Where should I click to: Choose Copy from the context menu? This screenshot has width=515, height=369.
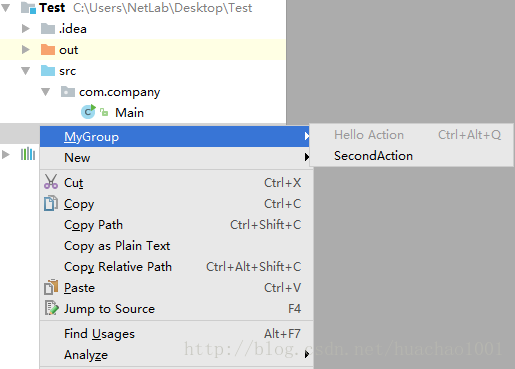pyautogui.click(x=176, y=204)
